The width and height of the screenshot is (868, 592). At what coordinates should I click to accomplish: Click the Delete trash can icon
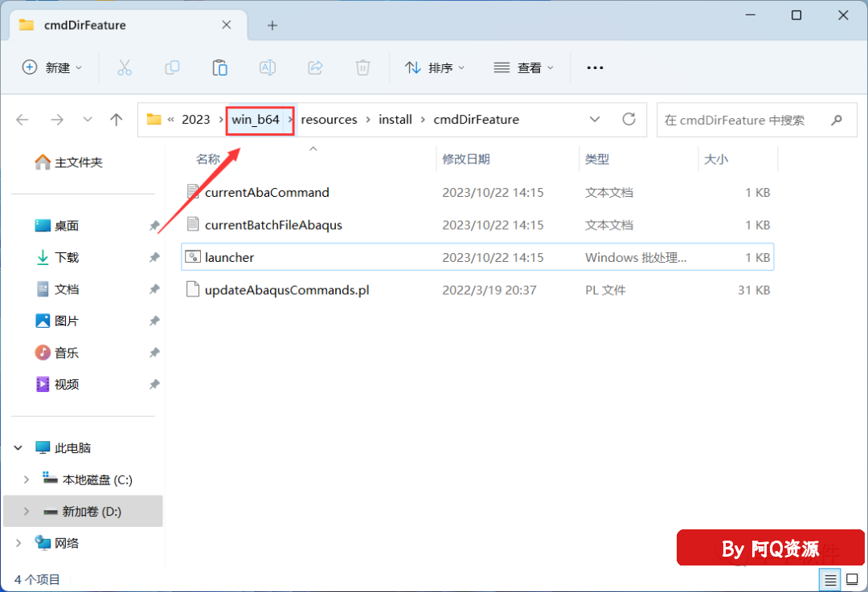(x=363, y=68)
